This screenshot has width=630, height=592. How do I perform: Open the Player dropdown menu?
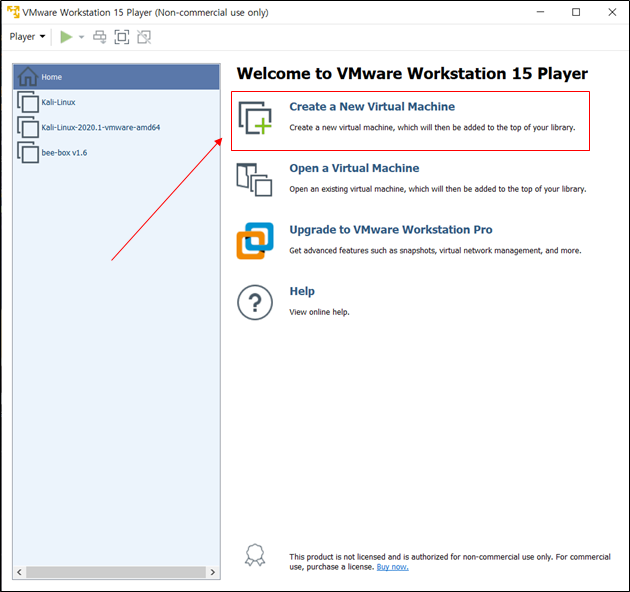(27, 37)
